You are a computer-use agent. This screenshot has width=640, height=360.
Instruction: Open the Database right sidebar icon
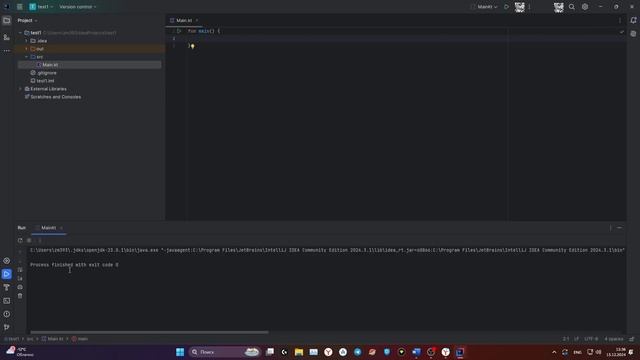[x=633, y=34]
